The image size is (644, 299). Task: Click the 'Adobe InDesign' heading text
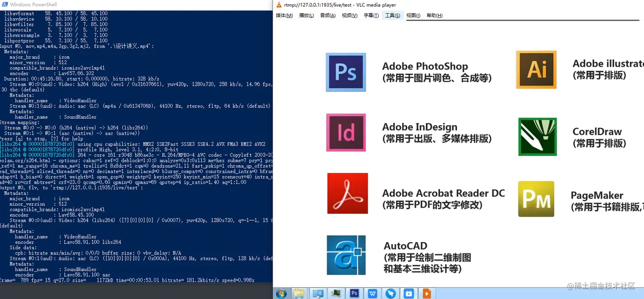point(420,127)
